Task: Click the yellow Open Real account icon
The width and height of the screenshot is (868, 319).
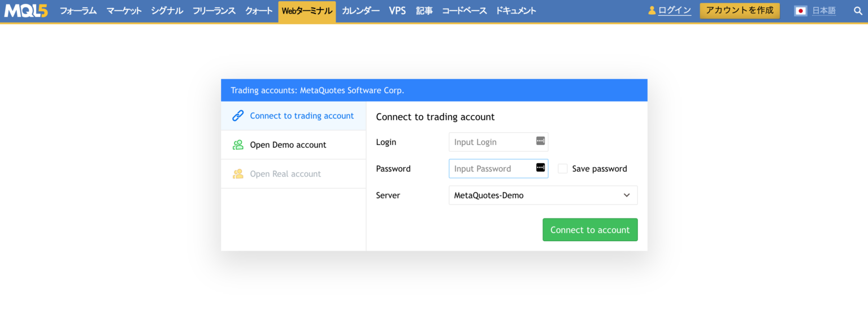Action: click(x=238, y=174)
